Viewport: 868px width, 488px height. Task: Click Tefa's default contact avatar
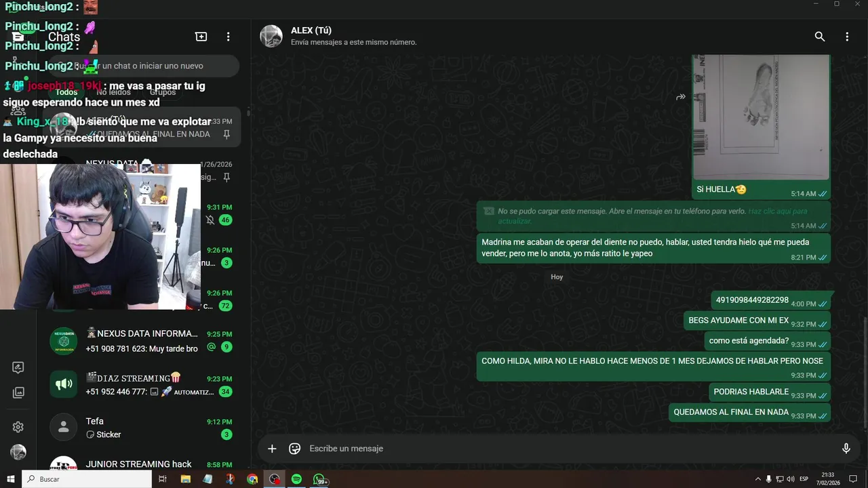coord(63,427)
